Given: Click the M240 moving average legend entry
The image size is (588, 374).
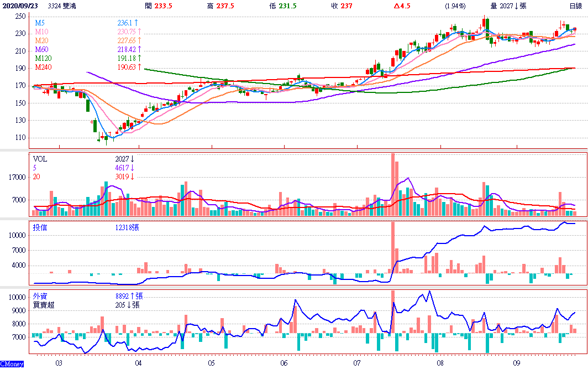Looking at the screenshot, I should pyautogui.click(x=44, y=67).
